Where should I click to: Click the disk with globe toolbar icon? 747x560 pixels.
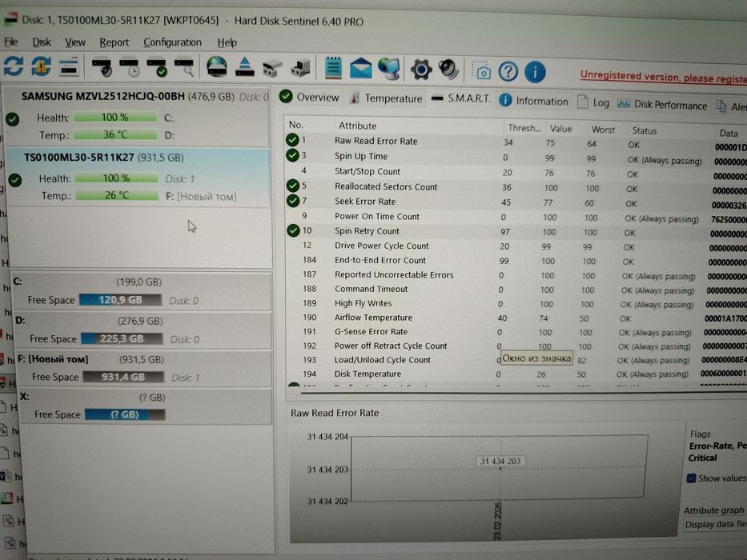click(x=217, y=67)
